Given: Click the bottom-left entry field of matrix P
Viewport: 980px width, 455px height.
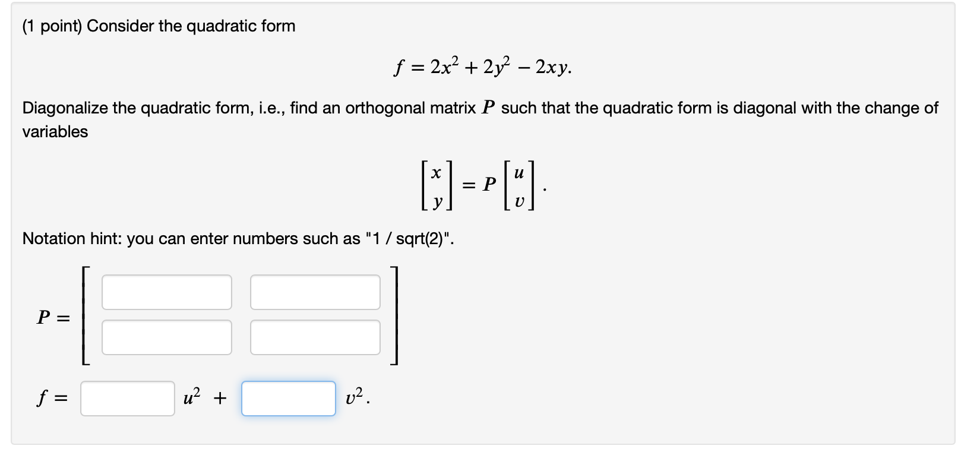Looking at the screenshot, I should pos(167,337).
